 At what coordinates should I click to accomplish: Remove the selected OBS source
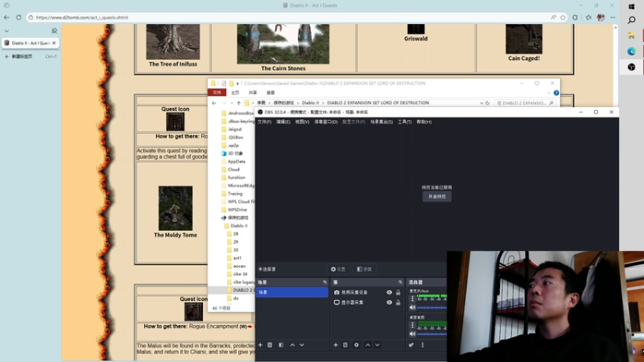click(345, 345)
